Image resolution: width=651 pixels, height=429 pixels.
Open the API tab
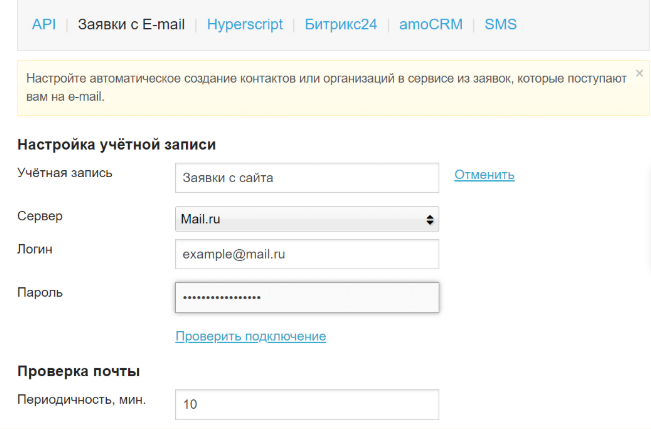coord(44,24)
